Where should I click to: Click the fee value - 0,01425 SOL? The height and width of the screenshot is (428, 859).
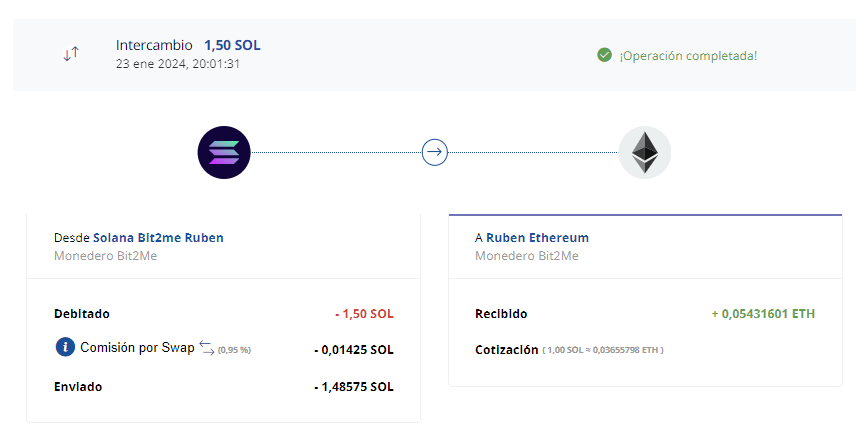354,350
